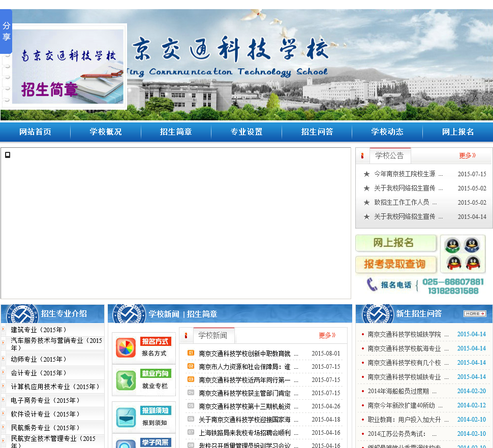The height and width of the screenshot is (448, 493).
Task: Open Q&A 职业教育：用户投入加大升
Action: click(x=408, y=420)
